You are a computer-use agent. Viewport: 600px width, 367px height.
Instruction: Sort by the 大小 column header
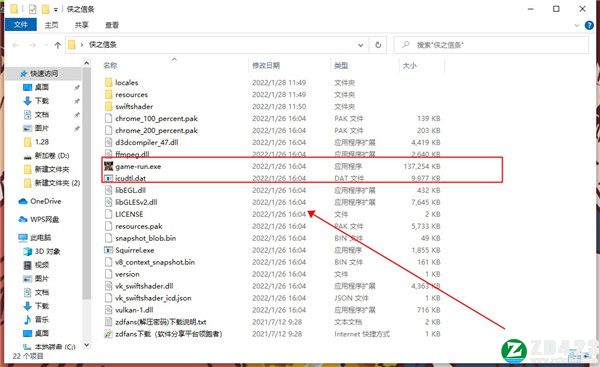coord(409,65)
